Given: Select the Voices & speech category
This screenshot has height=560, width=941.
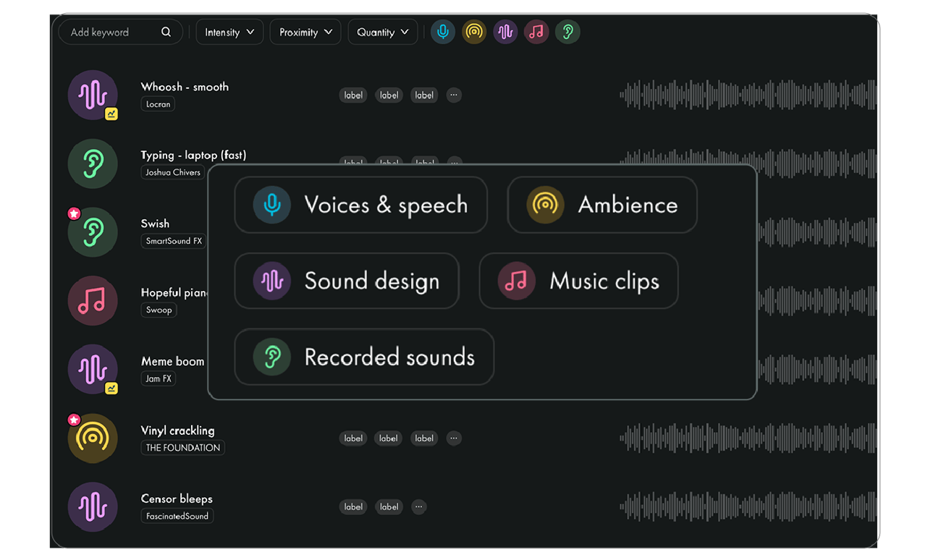Looking at the screenshot, I should (360, 205).
